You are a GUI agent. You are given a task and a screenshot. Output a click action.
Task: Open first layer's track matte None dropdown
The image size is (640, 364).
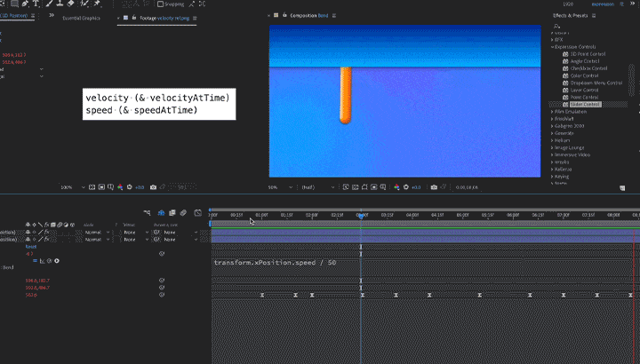[x=136, y=233]
